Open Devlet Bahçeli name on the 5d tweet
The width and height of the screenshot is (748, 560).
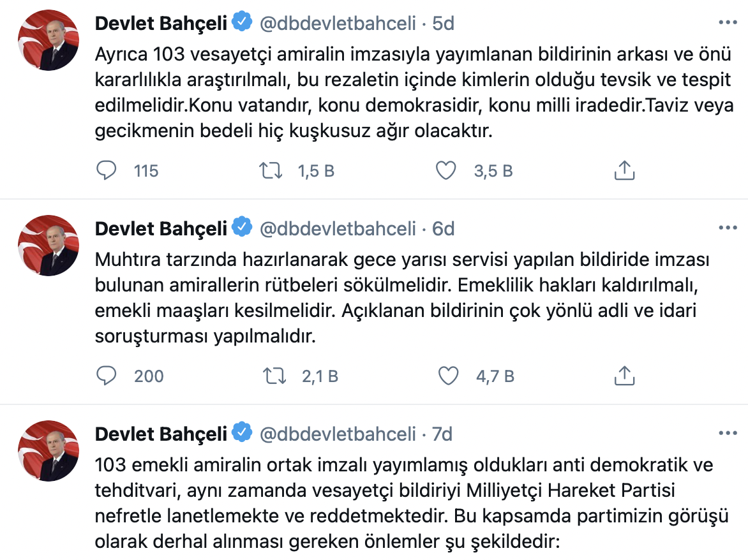tap(161, 24)
